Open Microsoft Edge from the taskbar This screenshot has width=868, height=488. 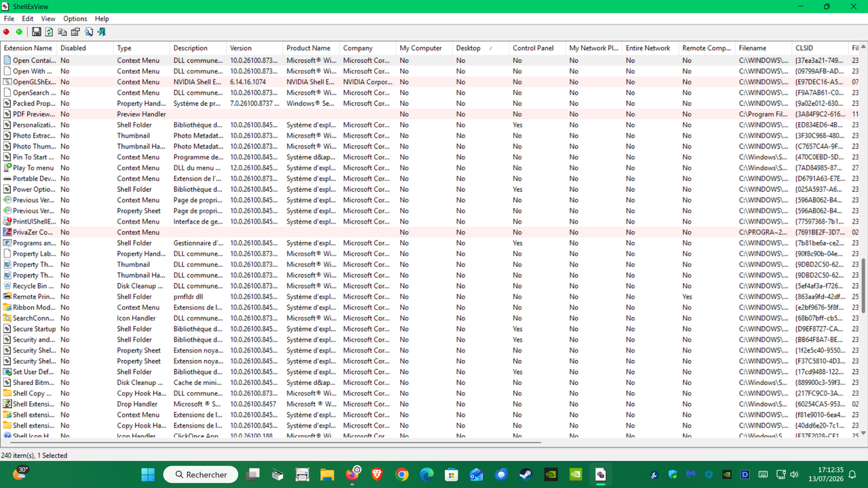(427, 474)
